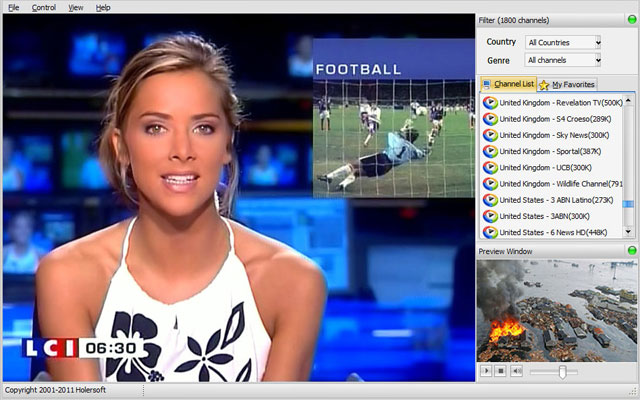The height and width of the screenshot is (400, 640).
Task: Open the Control menu
Action: tap(44, 7)
